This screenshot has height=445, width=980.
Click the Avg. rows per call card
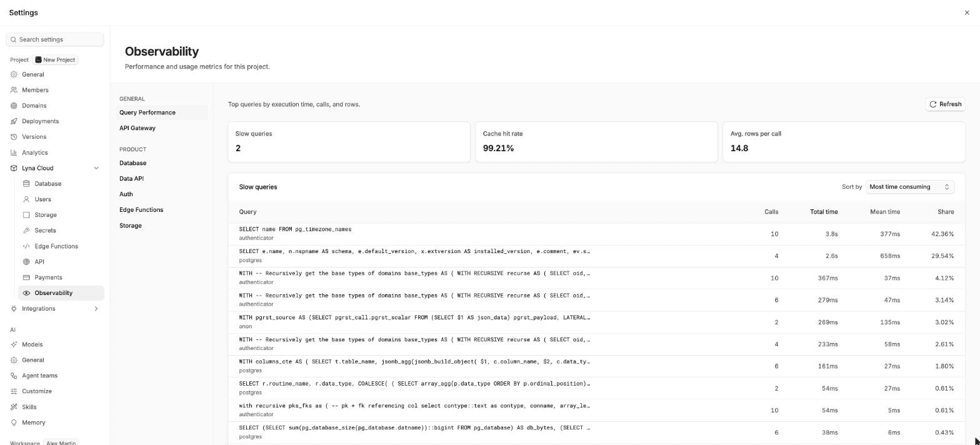[844, 142]
